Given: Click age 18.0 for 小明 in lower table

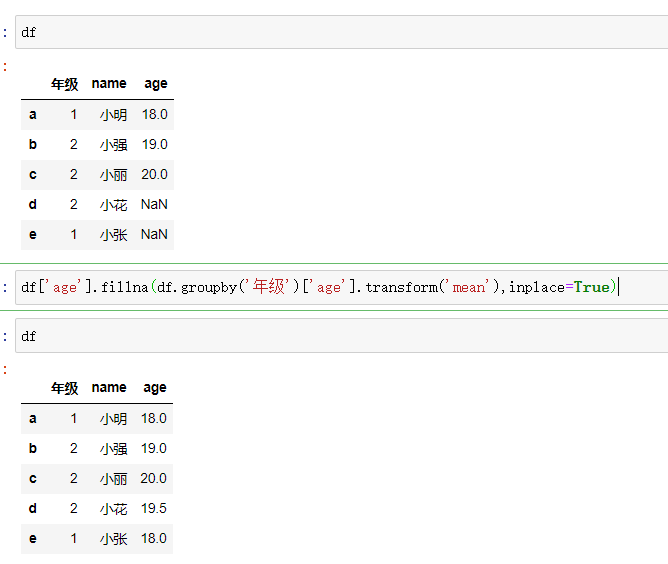Looking at the screenshot, I should (154, 419).
